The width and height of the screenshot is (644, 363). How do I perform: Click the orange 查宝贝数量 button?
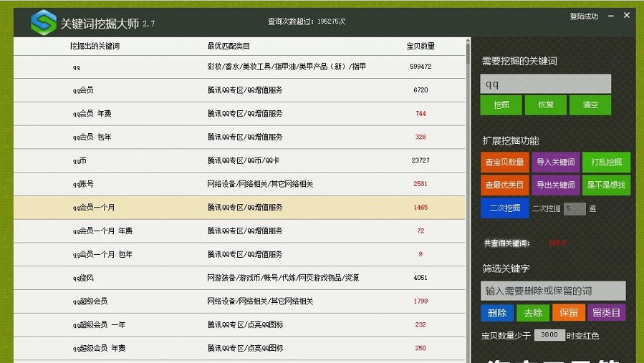tap(505, 163)
